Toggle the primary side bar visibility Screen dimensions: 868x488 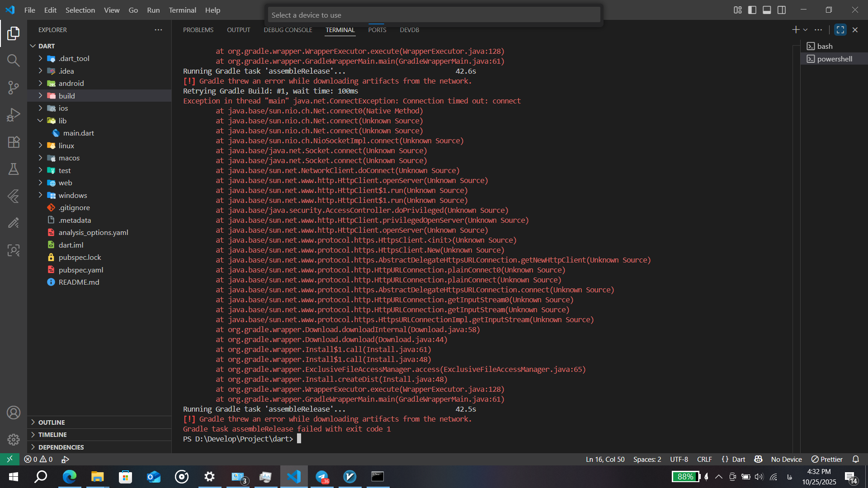click(x=752, y=10)
